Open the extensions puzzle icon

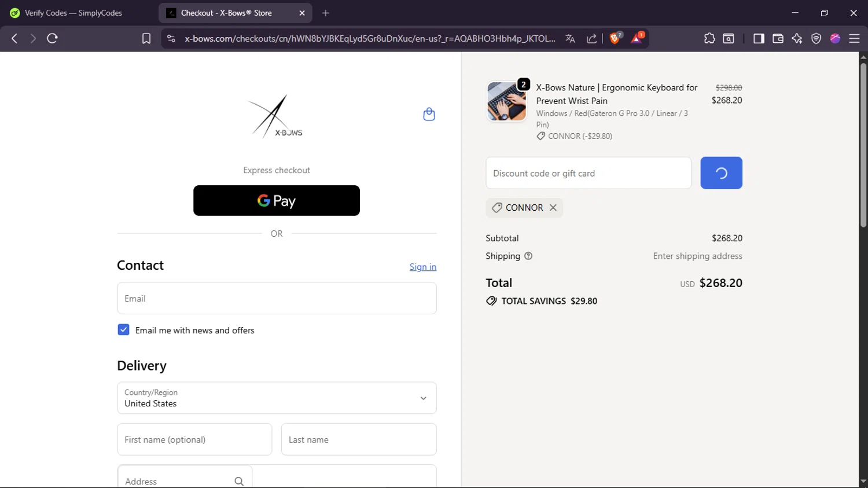pos(709,38)
